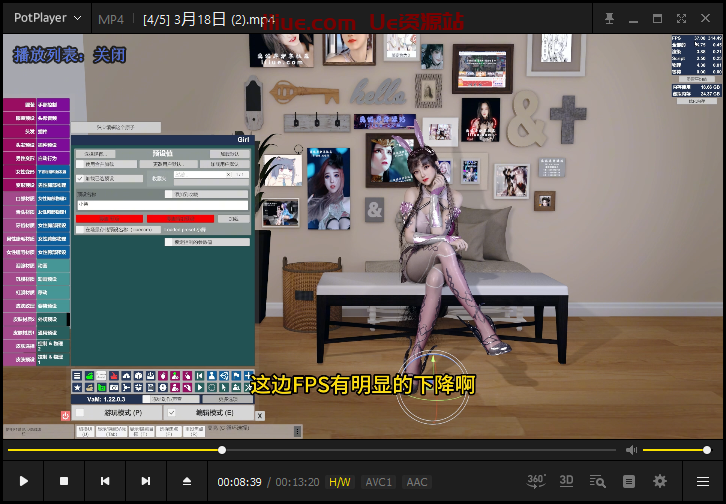Toggle H/W hardware decoding
Screen dimensions: 726x504
340,482
